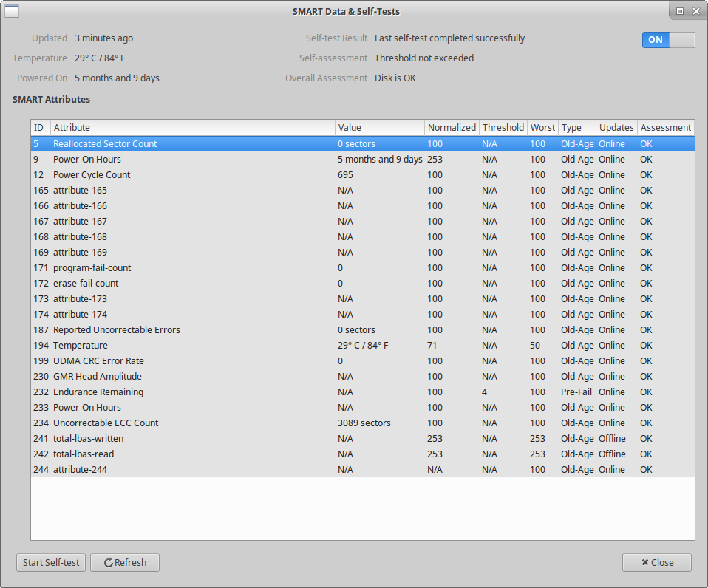Viewport: 708px width, 588px height.
Task: Select the attribute-165 row
Action: [363, 191]
